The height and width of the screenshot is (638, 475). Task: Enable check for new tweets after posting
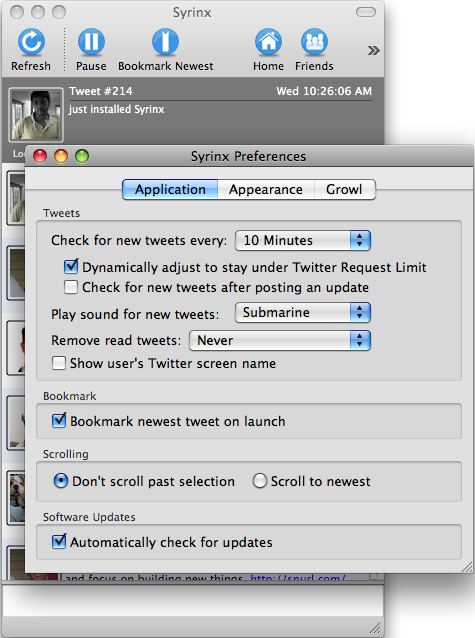71,287
